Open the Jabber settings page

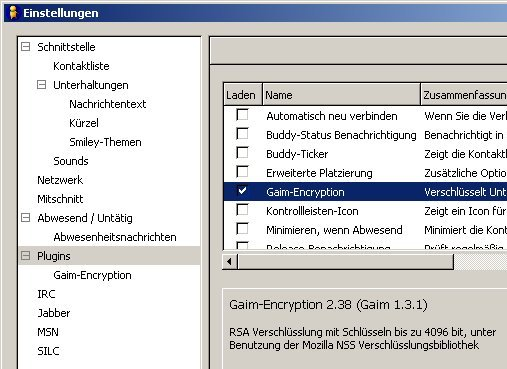pyautogui.click(x=54, y=313)
